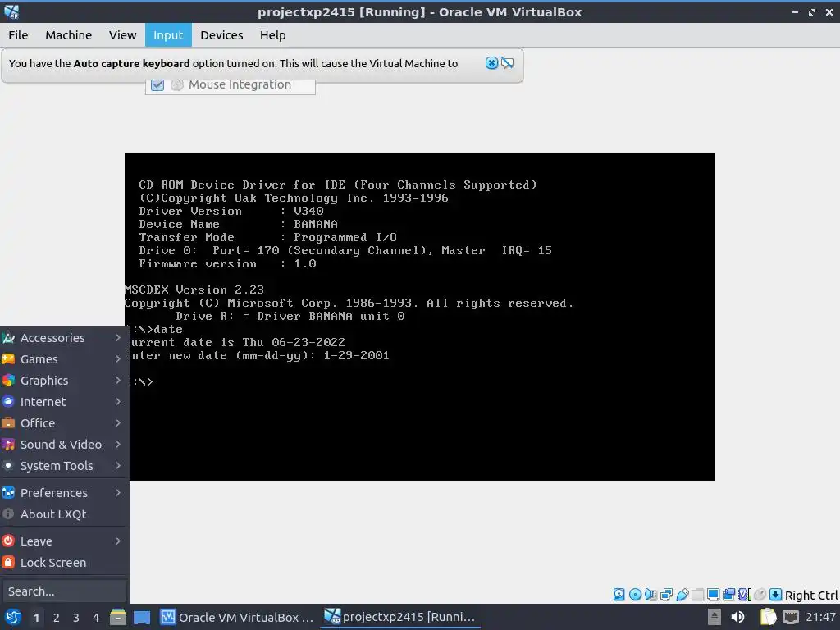Viewport: 840px width, 630px height.
Task: Open About LXQt
Action: coord(63,514)
